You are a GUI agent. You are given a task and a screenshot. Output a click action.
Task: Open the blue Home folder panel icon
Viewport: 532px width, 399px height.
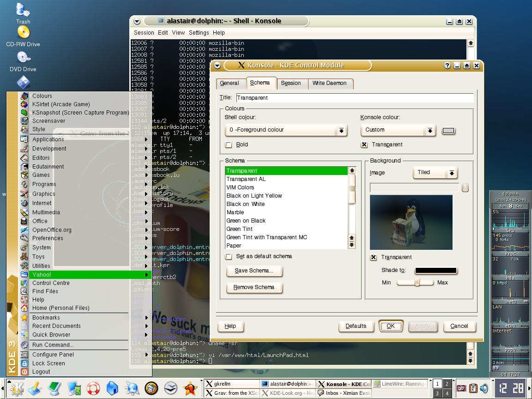click(x=112, y=388)
